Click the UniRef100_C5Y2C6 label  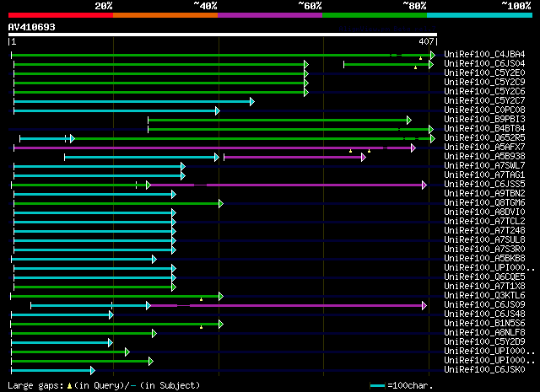coord(484,92)
